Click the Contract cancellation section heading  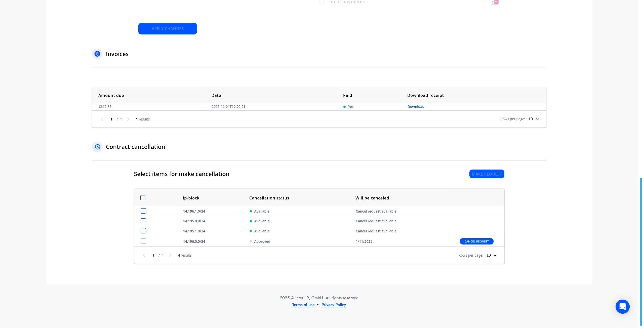pyautogui.click(x=135, y=147)
